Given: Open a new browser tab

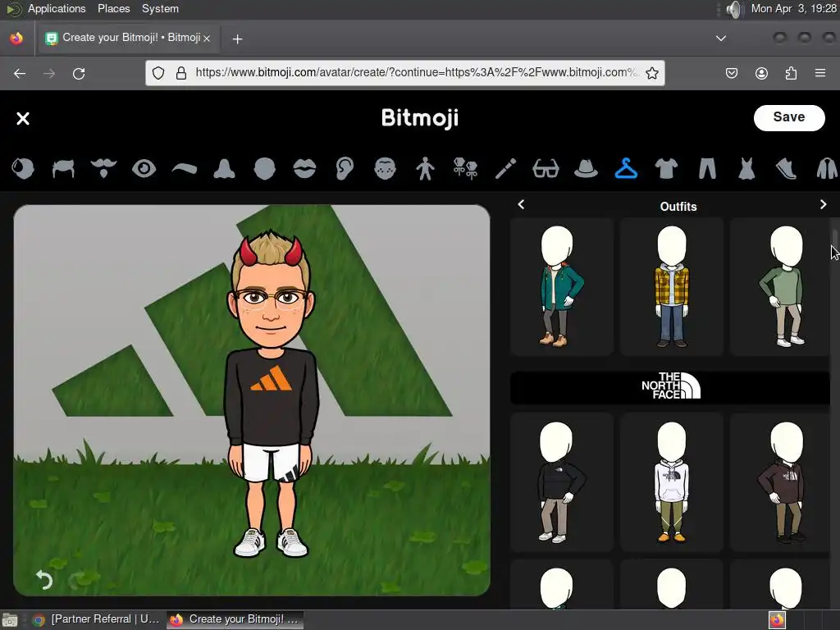Looking at the screenshot, I should click(x=237, y=39).
